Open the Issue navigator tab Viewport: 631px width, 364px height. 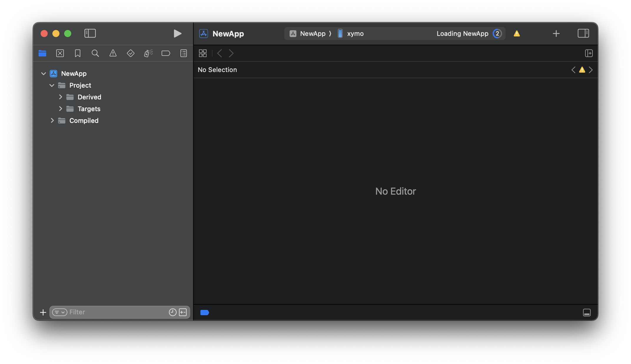point(113,53)
